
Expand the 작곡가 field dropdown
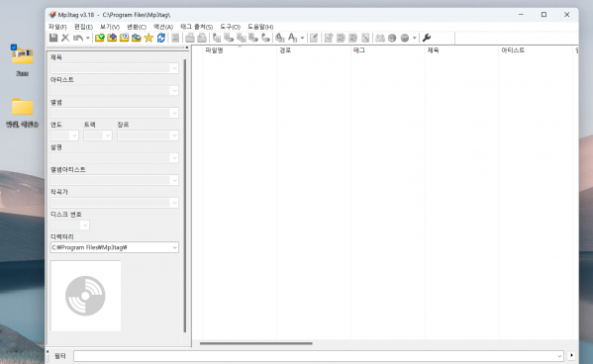pos(174,203)
